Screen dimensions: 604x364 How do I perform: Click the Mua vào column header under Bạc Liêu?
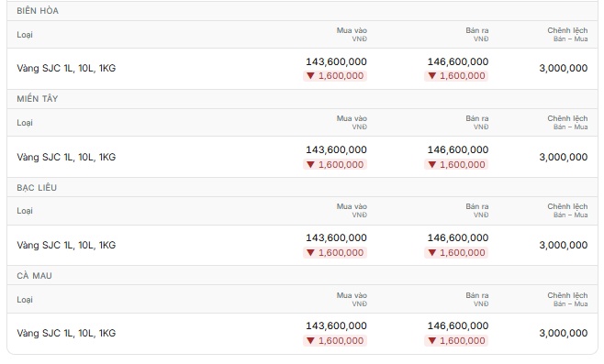tap(352, 211)
